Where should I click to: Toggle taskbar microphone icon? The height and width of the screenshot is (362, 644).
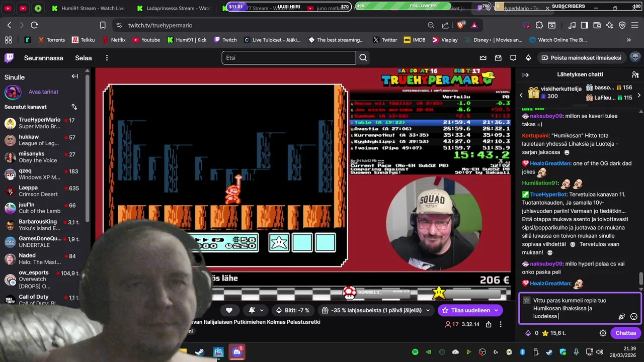pyautogui.click(x=576, y=352)
